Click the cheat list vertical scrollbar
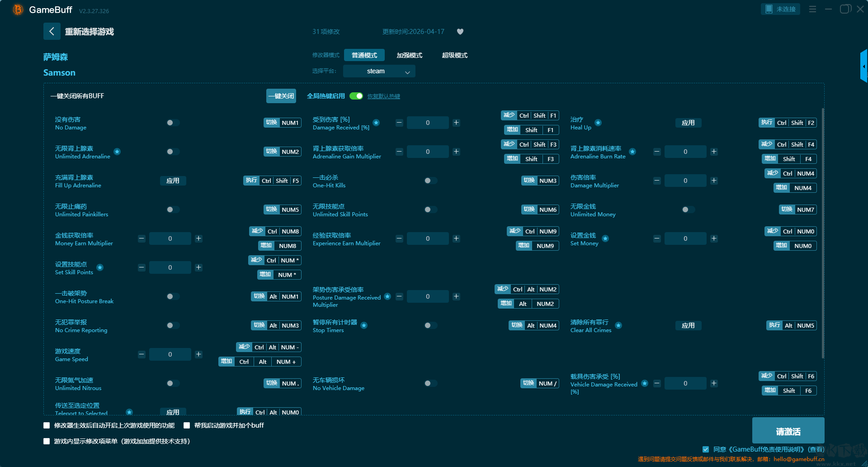This screenshot has width=868, height=467. pos(823,233)
